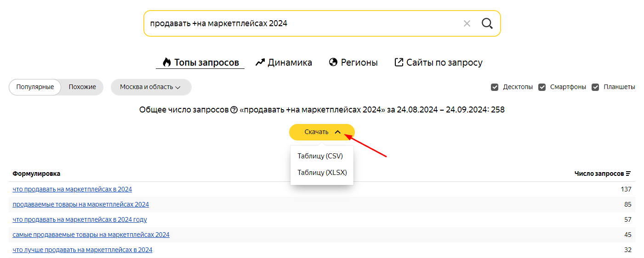Open the Топы запросов tab
The height and width of the screenshot is (258, 644).
click(x=200, y=62)
